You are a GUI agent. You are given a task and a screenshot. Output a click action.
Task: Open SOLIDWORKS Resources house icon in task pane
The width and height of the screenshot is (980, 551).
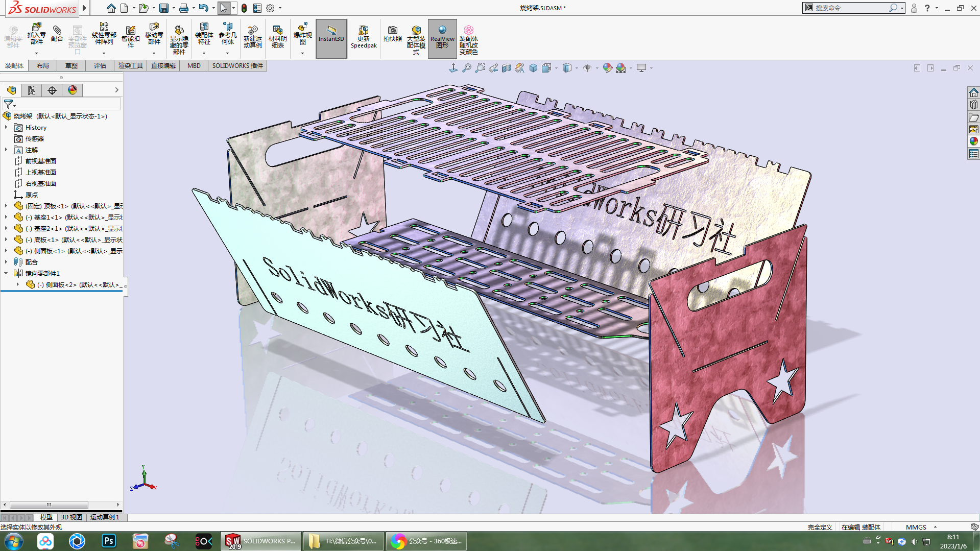click(974, 92)
